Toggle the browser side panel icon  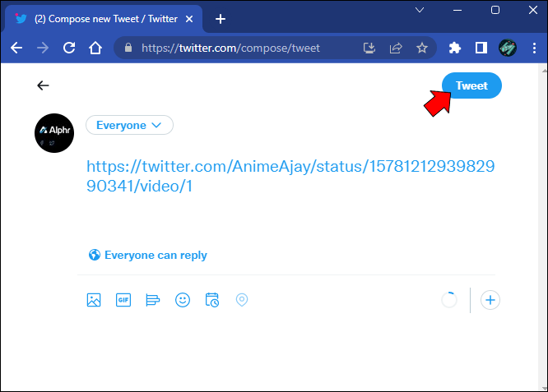tap(481, 48)
